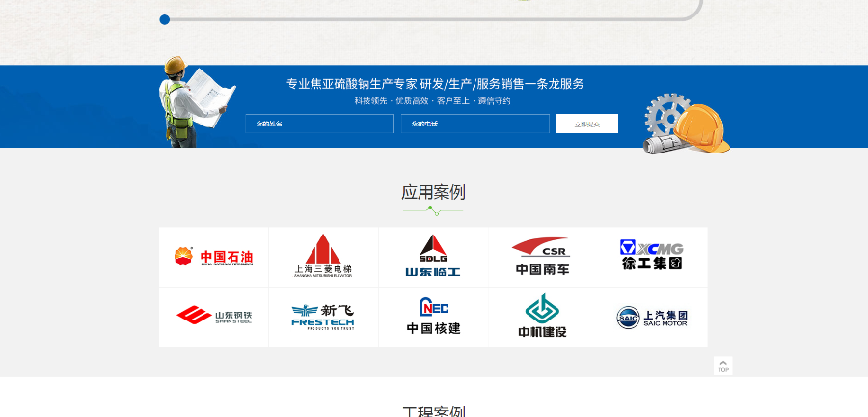Viewport: 868px width, 417px height.
Task: Open the XCMG 徐工集团 logo
Action: pyautogui.click(x=652, y=257)
